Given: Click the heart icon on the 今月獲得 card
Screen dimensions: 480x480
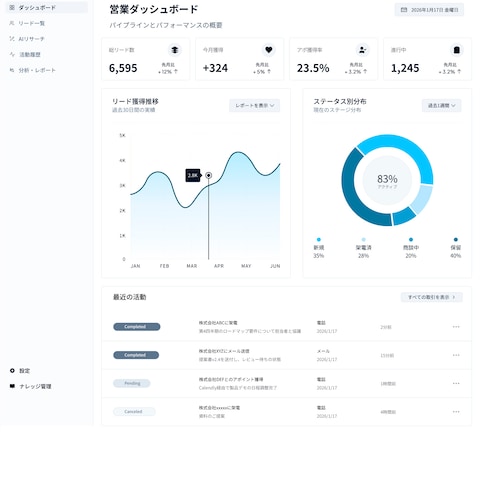Looking at the screenshot, I should [x=269, y=50].
